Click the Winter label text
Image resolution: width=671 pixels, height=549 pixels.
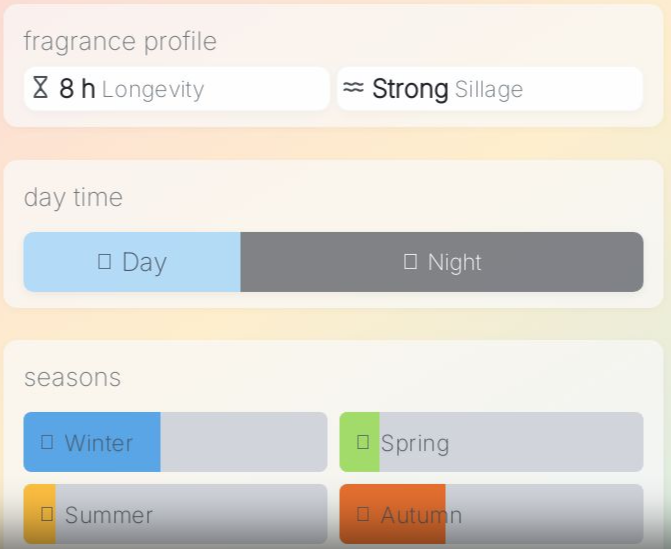(x=98, y=443)
